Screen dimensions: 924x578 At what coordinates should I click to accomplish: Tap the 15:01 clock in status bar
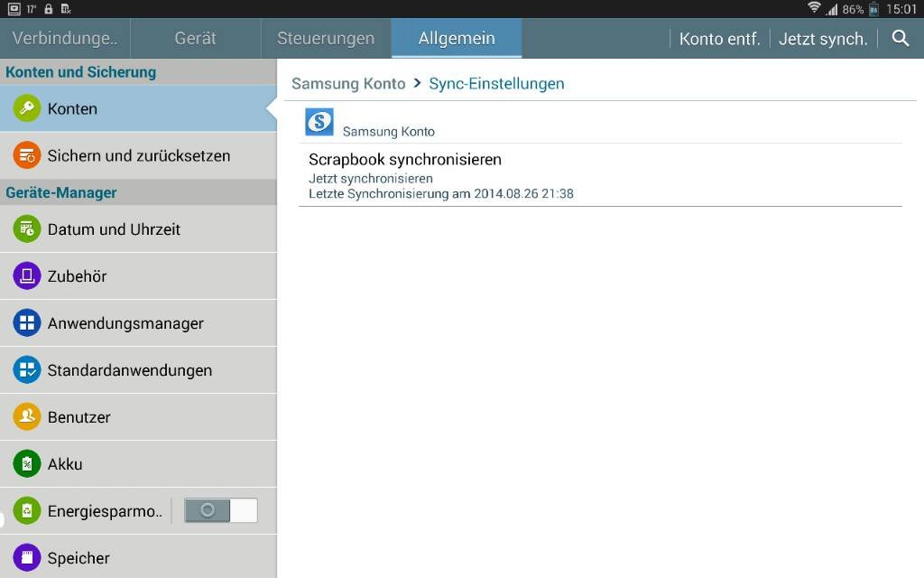[x=901, y=9]
